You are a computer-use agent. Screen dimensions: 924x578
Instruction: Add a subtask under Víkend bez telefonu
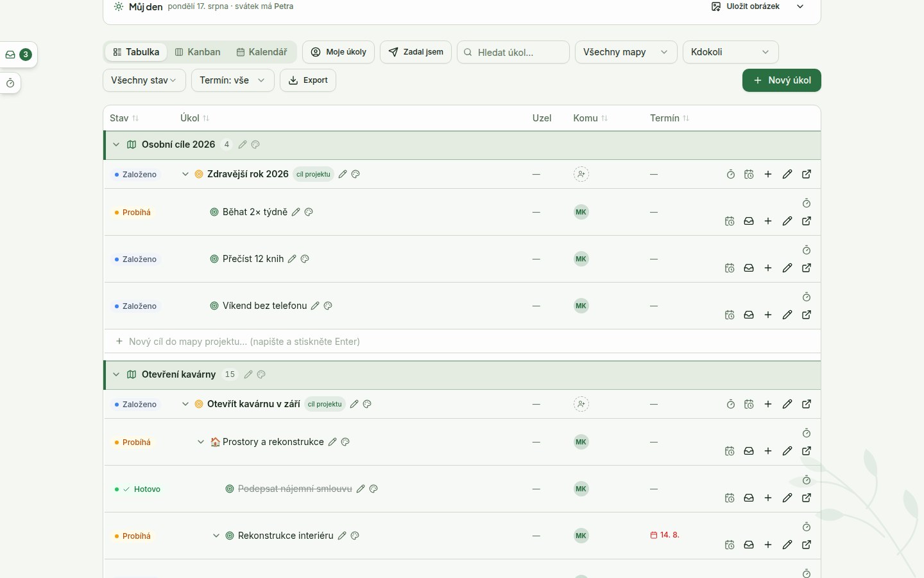[768, 315]
